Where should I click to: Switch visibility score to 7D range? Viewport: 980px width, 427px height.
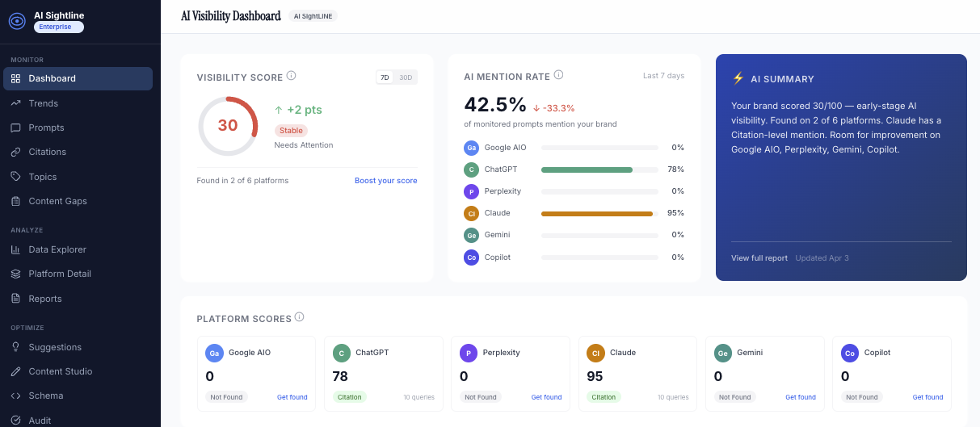(x=385, y=77)
